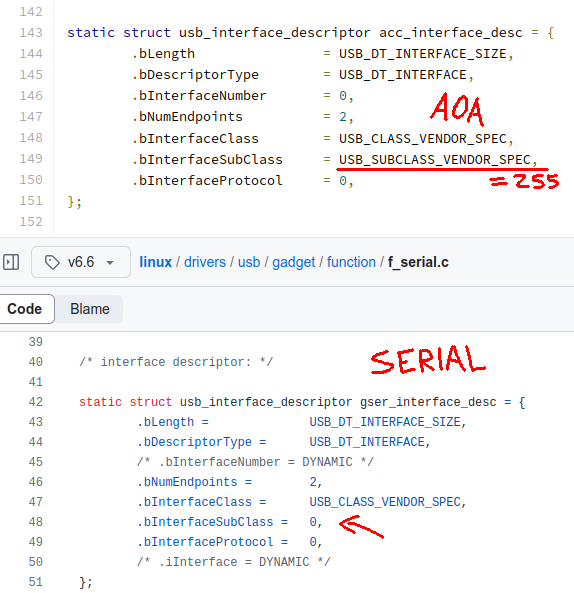Click .bInterfaceProtocol on line 150
The width and height of the screenshot is (574, 593).
[207, 181]
